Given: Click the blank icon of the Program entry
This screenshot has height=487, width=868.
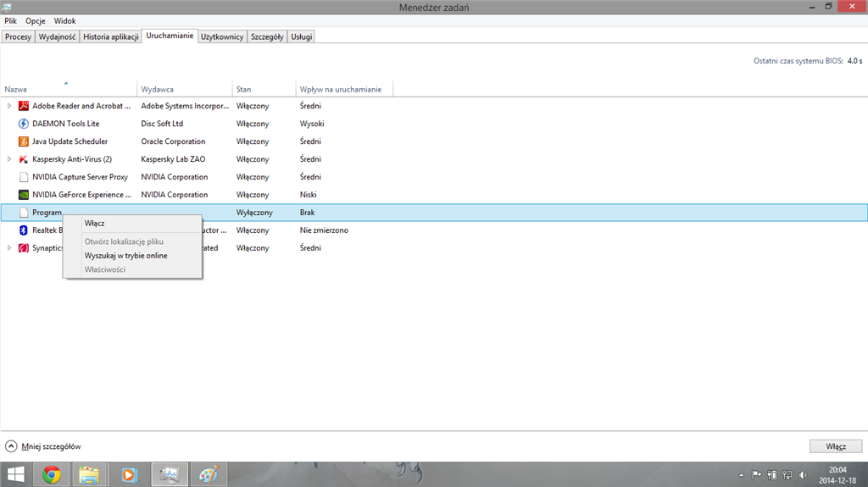Looking at the screenshot, I should [x=23, y=213].
